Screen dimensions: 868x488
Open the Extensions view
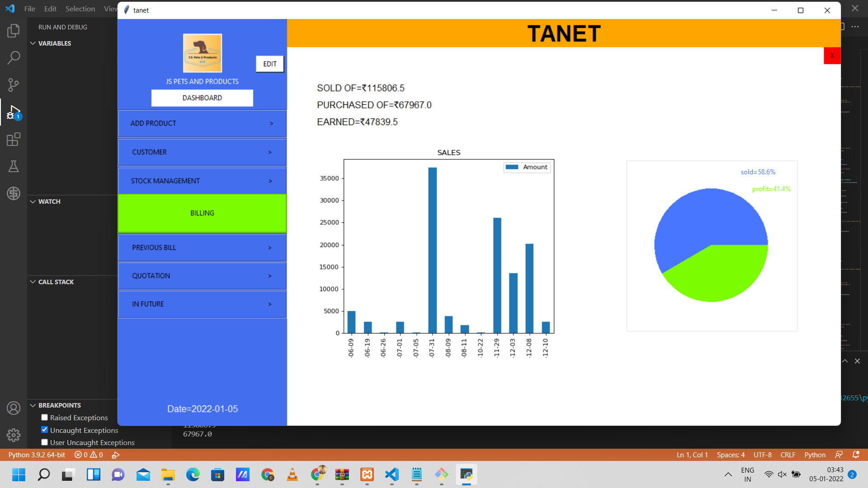(x=14, y=139)
